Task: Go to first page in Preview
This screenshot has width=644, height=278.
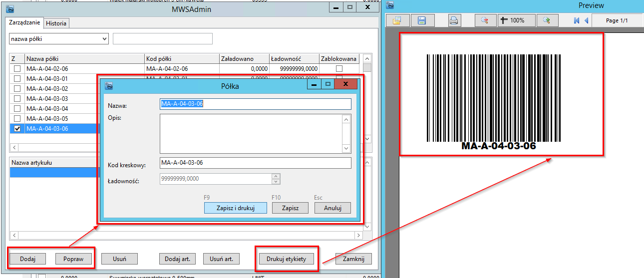Action: 577,20
